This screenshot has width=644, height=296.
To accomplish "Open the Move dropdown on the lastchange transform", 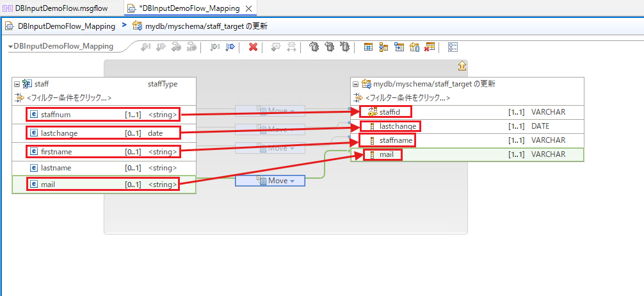I will pos(293,129).
